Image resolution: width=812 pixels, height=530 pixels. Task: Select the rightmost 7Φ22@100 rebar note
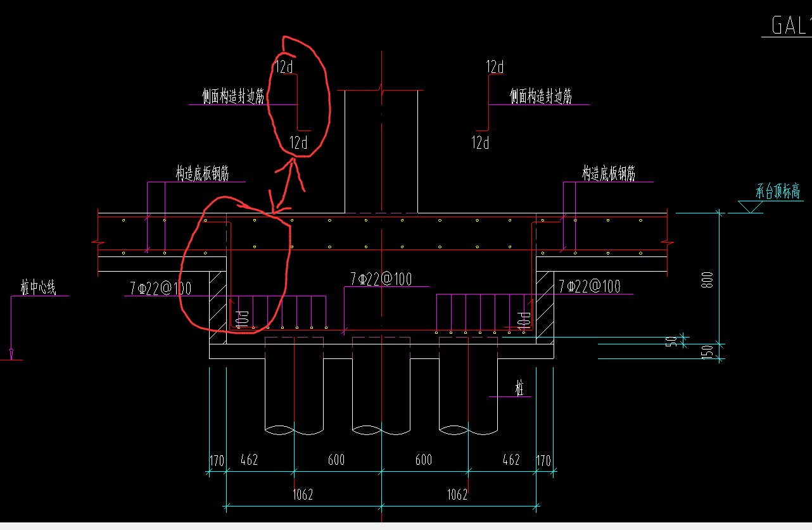(590, 286)
